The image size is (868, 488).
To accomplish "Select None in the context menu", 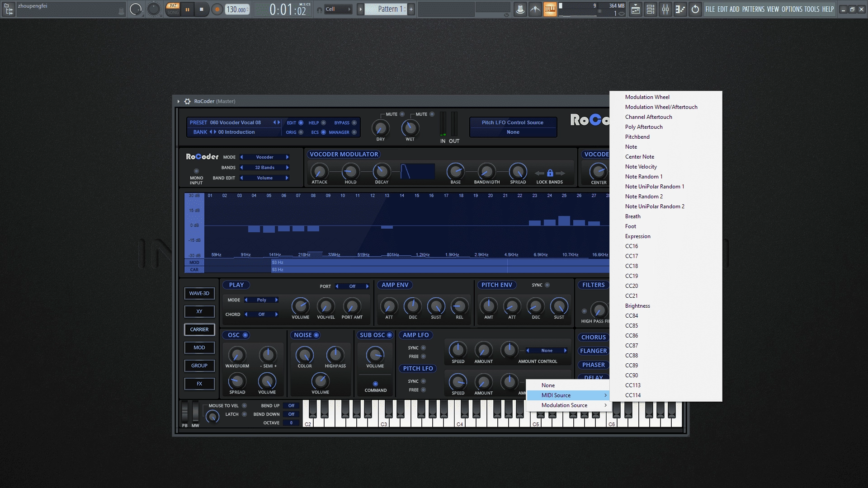I will 568,385.
